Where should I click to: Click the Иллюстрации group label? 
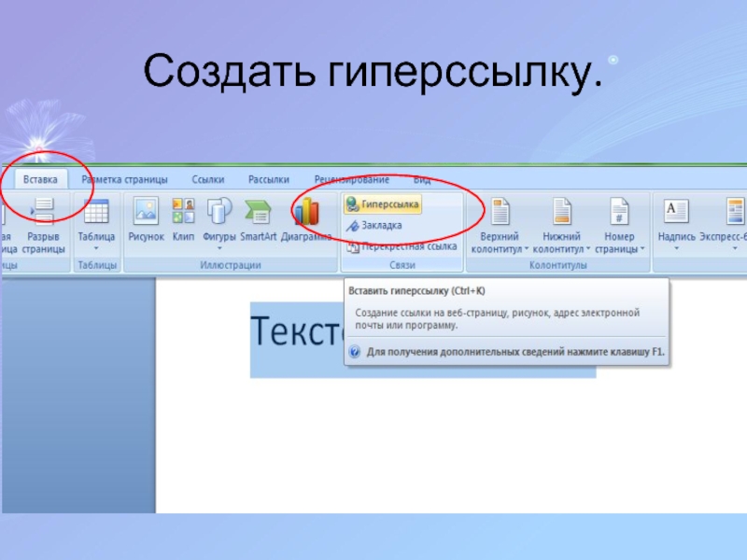pos(231,265)
